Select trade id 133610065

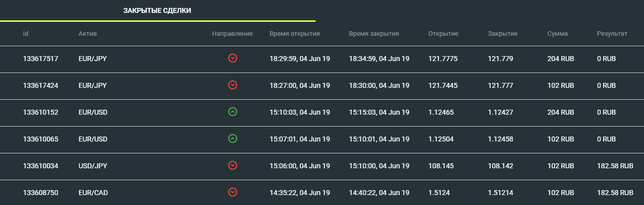click(x=41, y=139)
